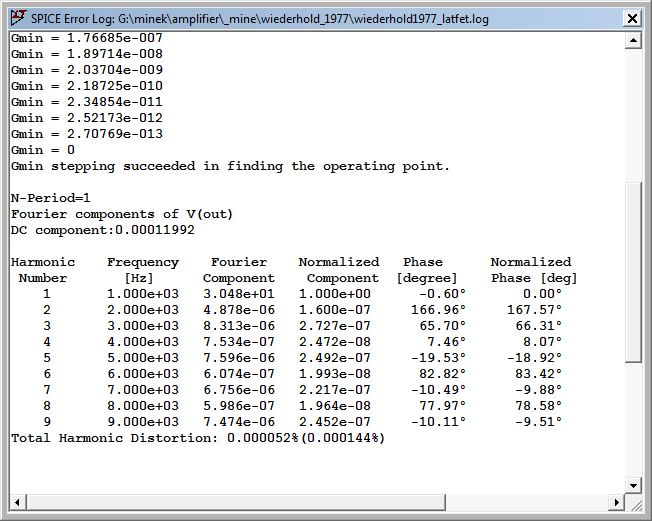Click the Fourier component value 3.048e+01

pyautogui.click(x=239, y=294)
